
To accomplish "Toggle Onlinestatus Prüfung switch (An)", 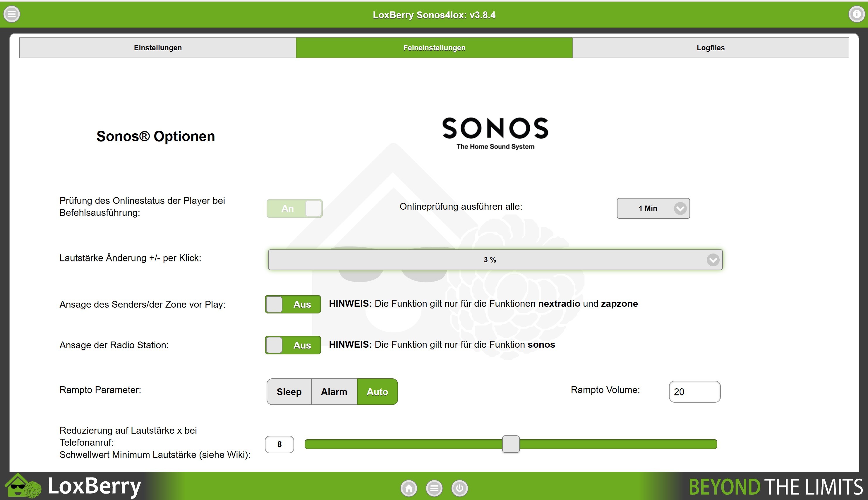I will pyautogui.click(x=294, y=208).
